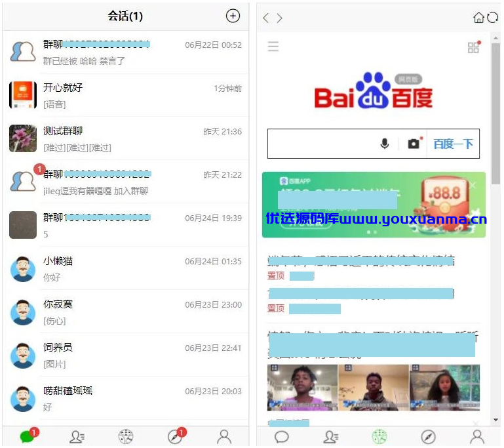Click the 百度一下 search button

pyautogui.click(x=453, y=144)
